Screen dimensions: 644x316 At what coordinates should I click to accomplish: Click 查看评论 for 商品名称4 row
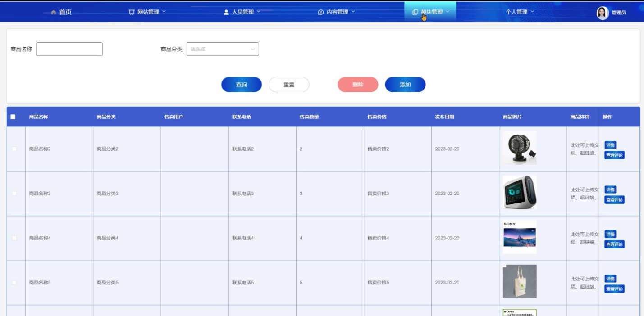614,244
